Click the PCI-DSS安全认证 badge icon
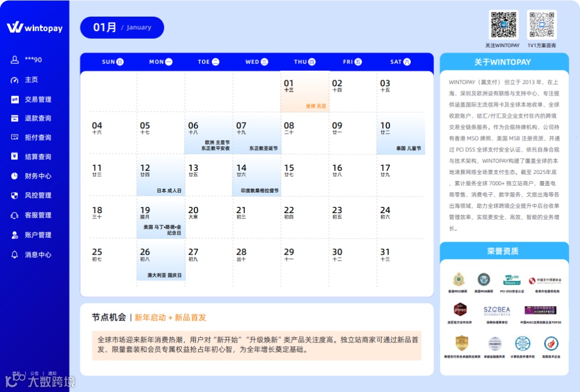 tap(512, 280)
